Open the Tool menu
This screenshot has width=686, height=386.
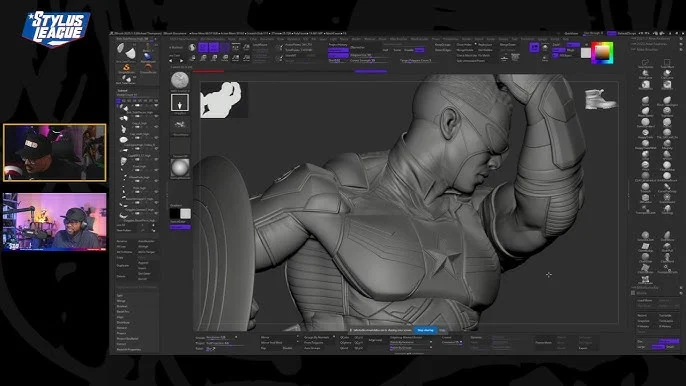coord(514,39)
